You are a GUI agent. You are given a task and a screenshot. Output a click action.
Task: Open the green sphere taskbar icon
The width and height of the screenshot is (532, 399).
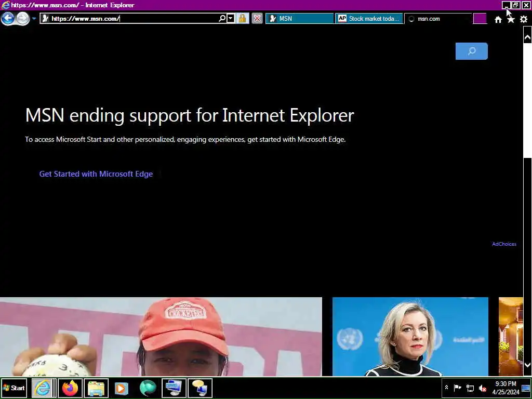tap(148, 388)
